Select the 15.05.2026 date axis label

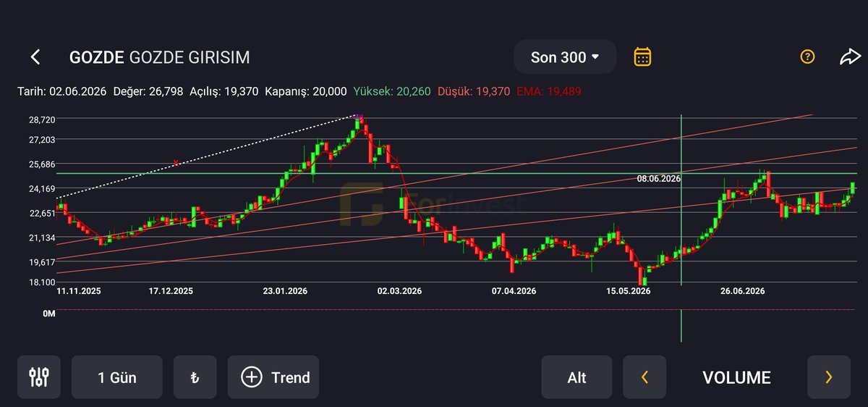coord(628,291)
